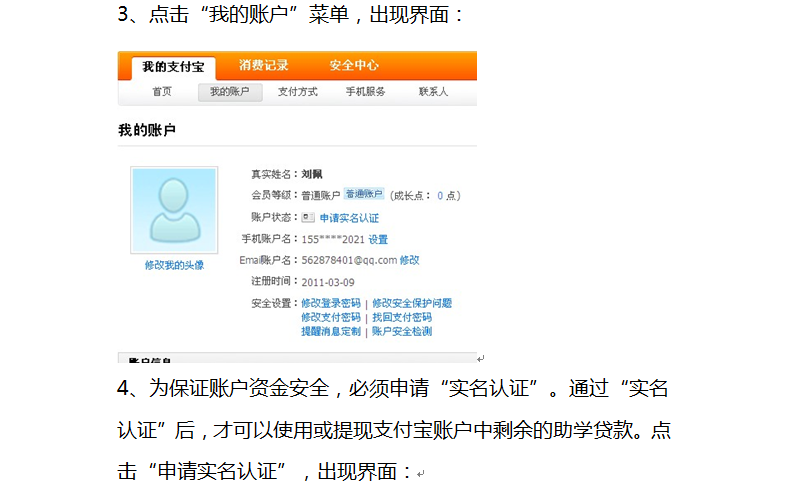The image size is (790, 486).
Task: Open the 安全中心 tab
Action: (x=354, y=66)
